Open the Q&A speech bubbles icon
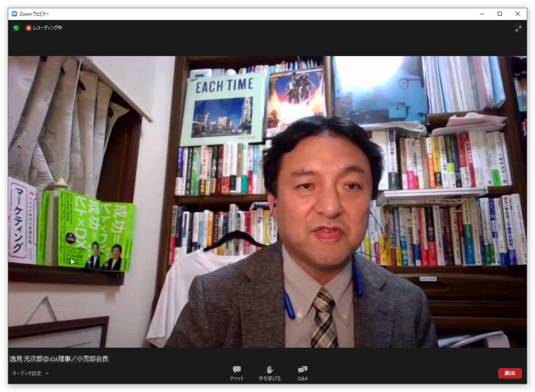Viewport: 535px width, 392px height. [303, 369]
